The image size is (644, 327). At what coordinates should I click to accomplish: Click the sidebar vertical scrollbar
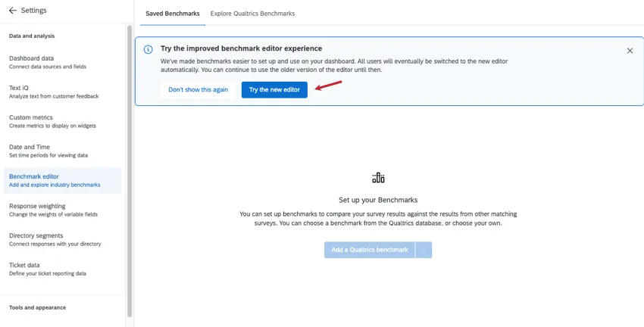(x=130, y=172)
